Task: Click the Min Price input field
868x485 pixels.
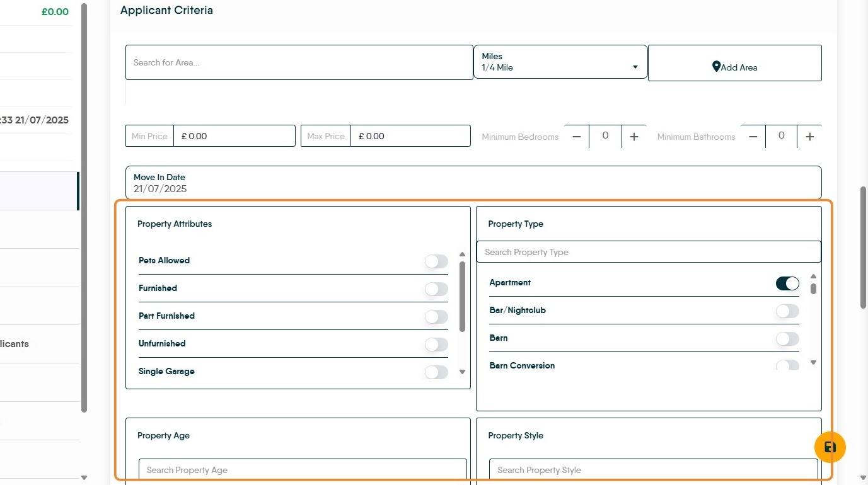Action: tap(234, 136)
